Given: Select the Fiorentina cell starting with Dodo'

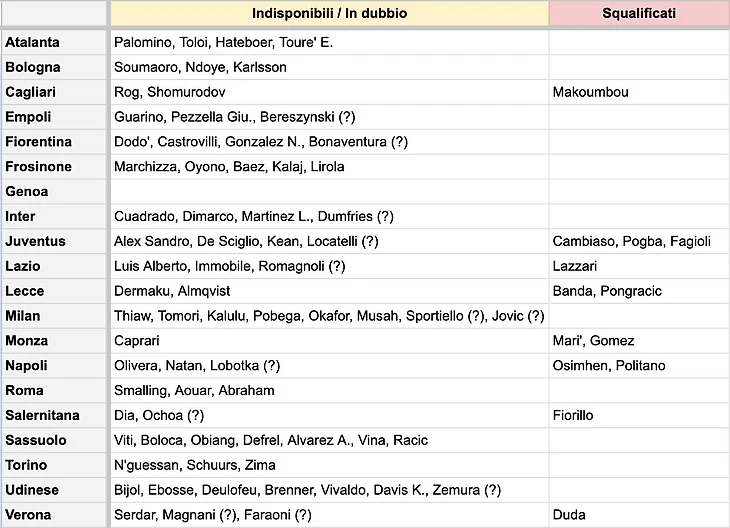Looking at the screenshot, I should click(x=330, y=142).
